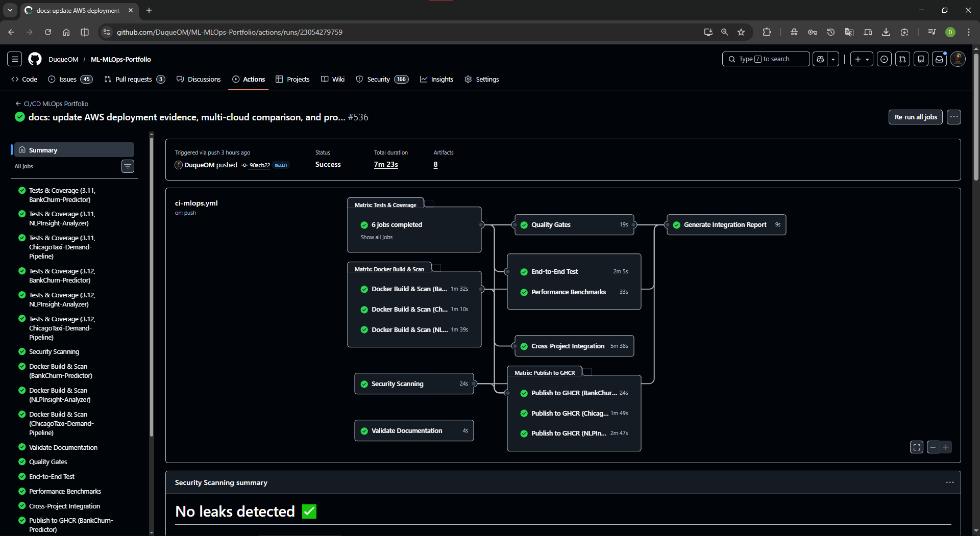Click the Re-run all jobs button
The height and width of the screenshot is (536, 980).
(x=916, y=117)
